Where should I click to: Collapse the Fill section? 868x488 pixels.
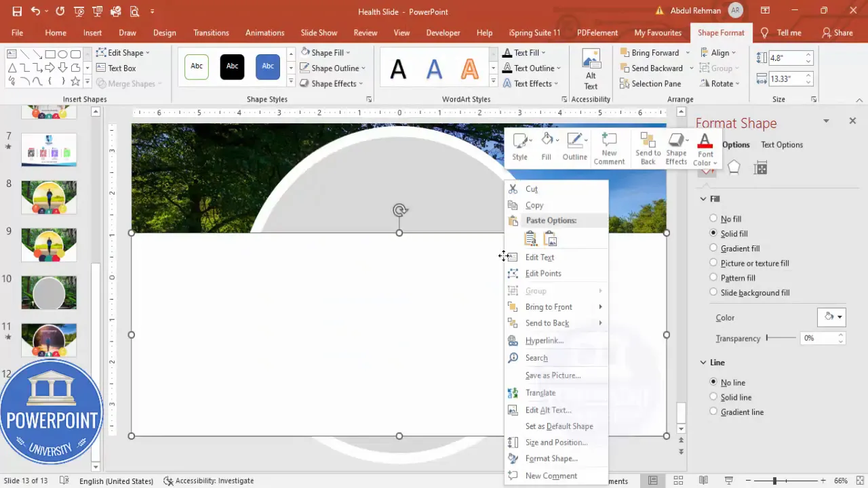pyautogui.click(x=703, y=199)
